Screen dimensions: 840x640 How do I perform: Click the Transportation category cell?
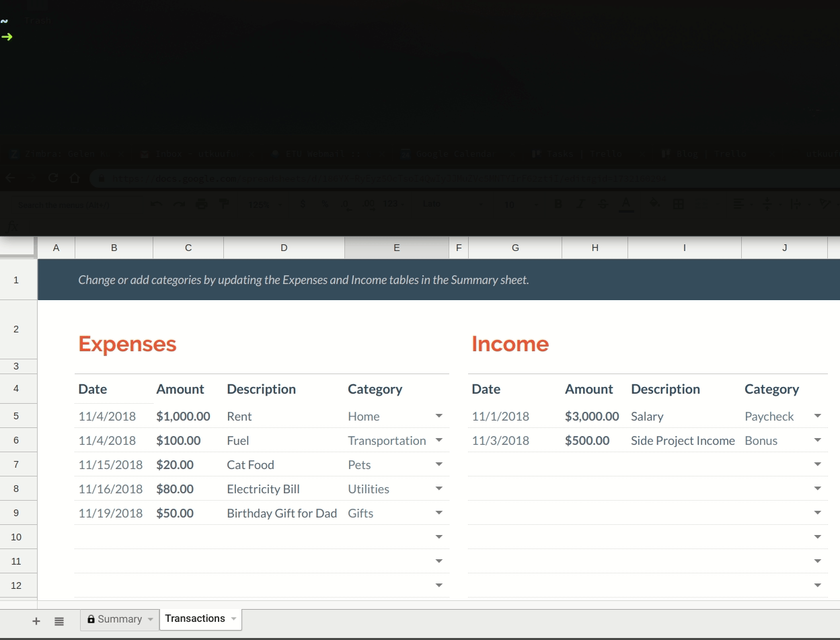(397, 440)
